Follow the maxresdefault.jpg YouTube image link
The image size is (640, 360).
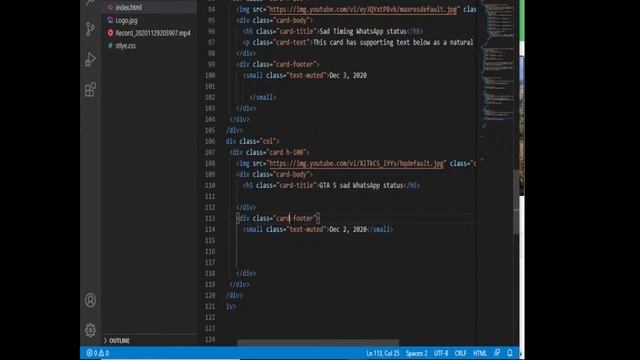(363, 9)
